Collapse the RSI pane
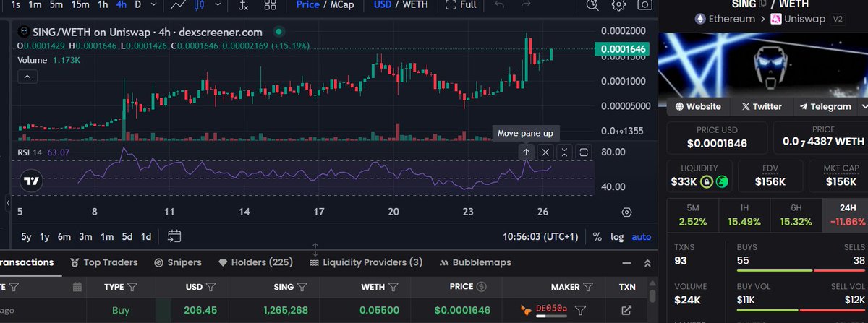The height and width of the screenshot is (323, 868). (x=564, y=152)
